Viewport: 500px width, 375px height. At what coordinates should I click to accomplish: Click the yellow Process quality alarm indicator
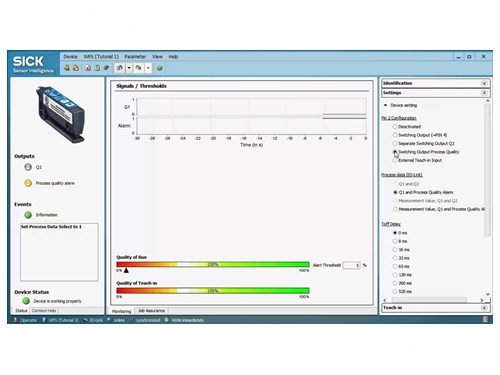pyautogui.click(x=28, y=183)
